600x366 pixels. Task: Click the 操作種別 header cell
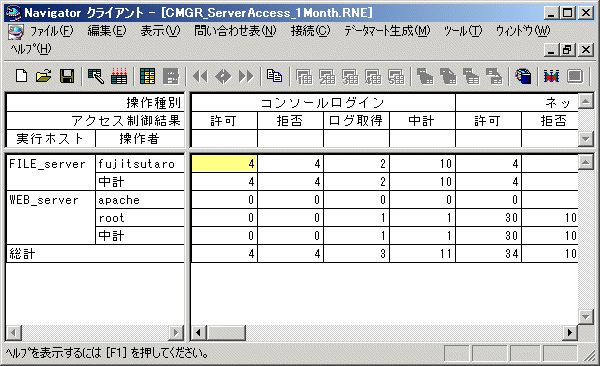pos(95,103)
